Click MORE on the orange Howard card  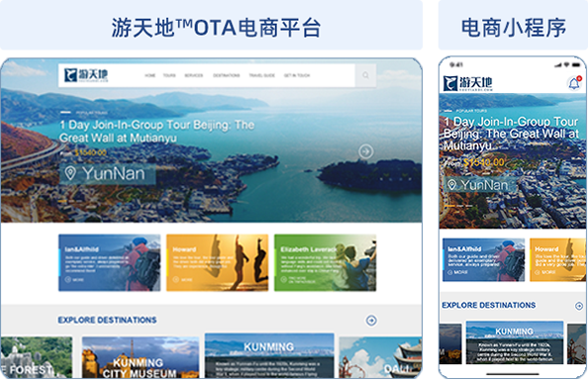tap(182, 279)
